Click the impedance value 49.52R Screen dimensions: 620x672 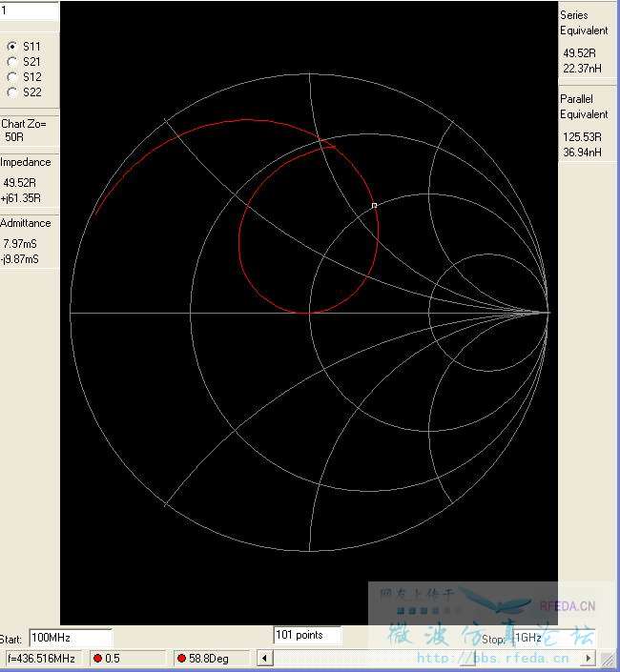pyautogui.click(x=20, y=183)
